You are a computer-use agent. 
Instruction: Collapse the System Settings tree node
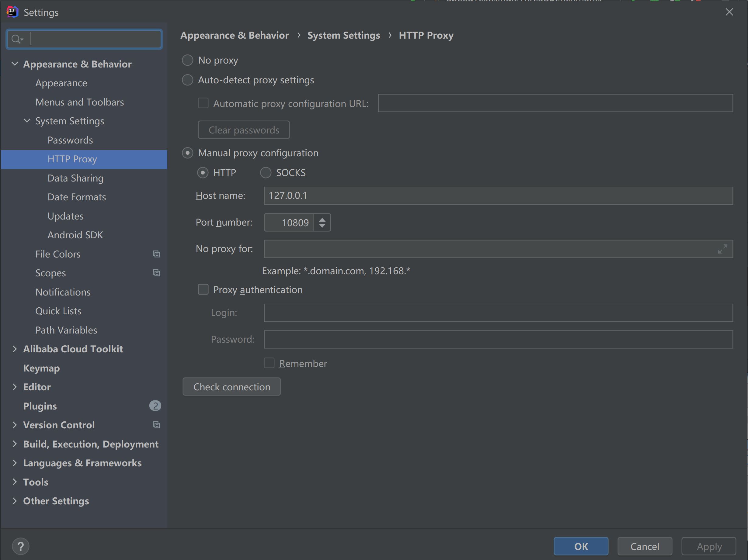pyautogui.click(x=27, y=121)
